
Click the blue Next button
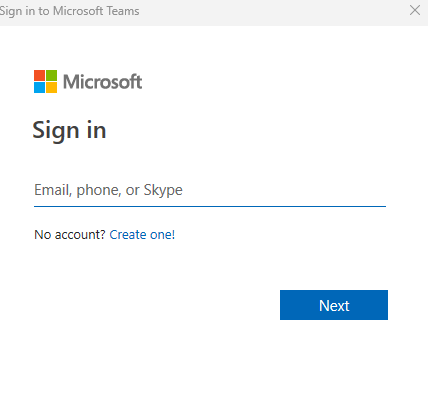[x=334, y=305]
